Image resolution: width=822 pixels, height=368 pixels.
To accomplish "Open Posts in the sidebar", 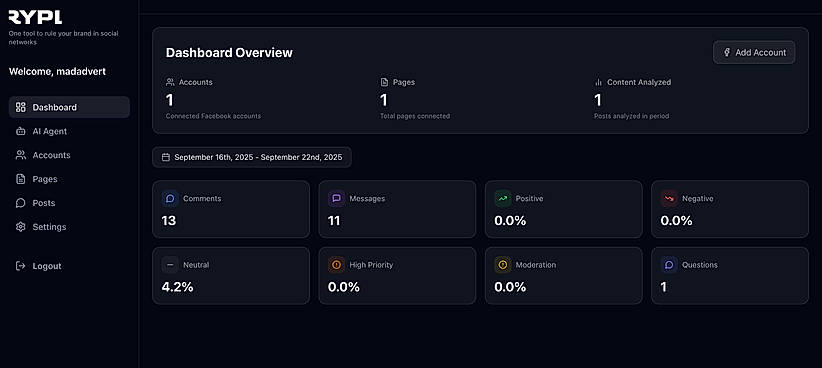I will click(x=69, y=203).
